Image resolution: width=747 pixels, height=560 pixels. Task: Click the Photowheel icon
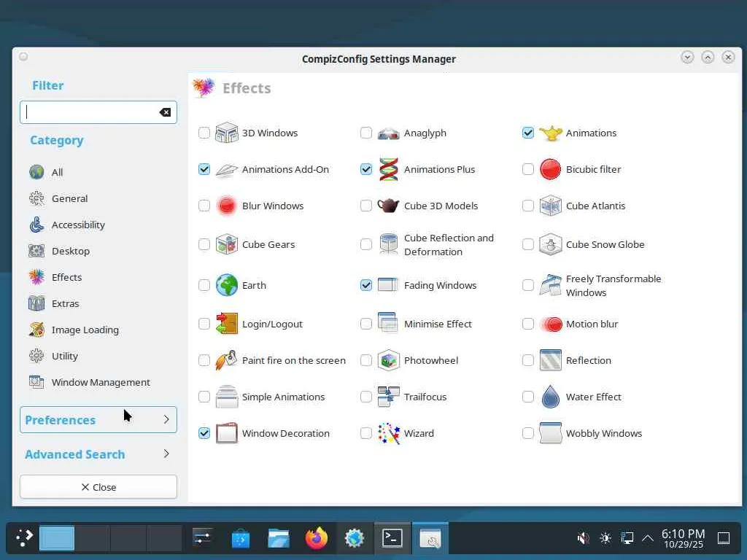pyautogui.click(x=388, y=360)
